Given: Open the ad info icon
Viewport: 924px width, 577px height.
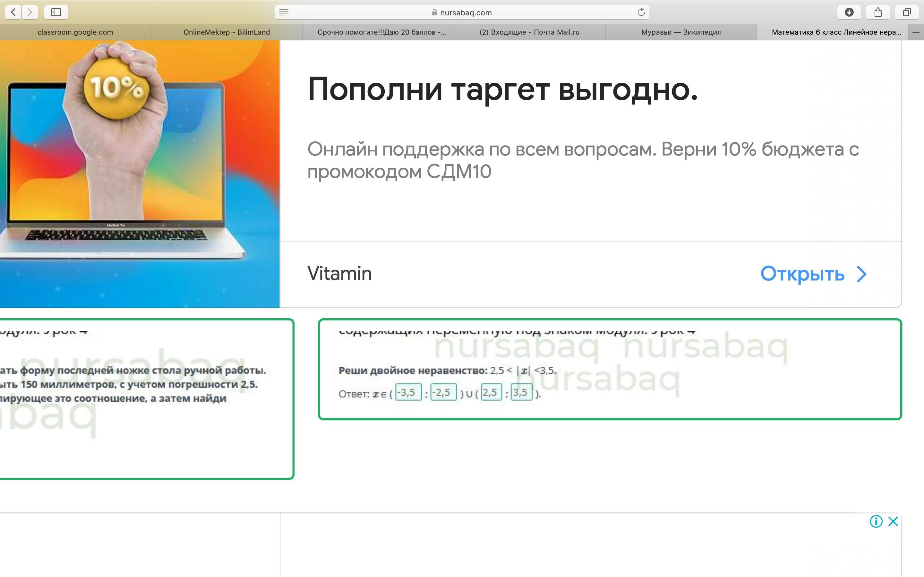Looking at the screenshot, I should pyautogui.click(x=876, y=521).
